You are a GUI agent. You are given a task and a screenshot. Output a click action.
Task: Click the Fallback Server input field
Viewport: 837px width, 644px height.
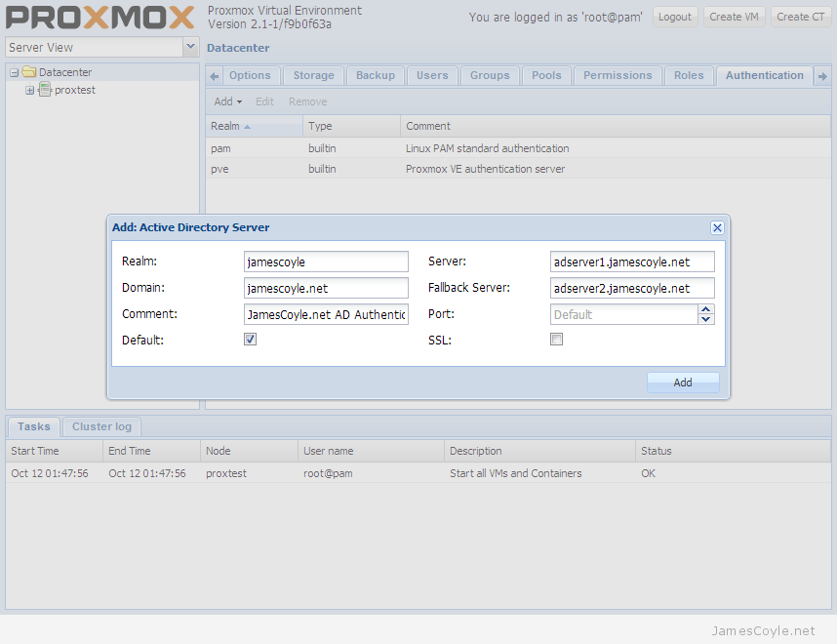[632, 288]
